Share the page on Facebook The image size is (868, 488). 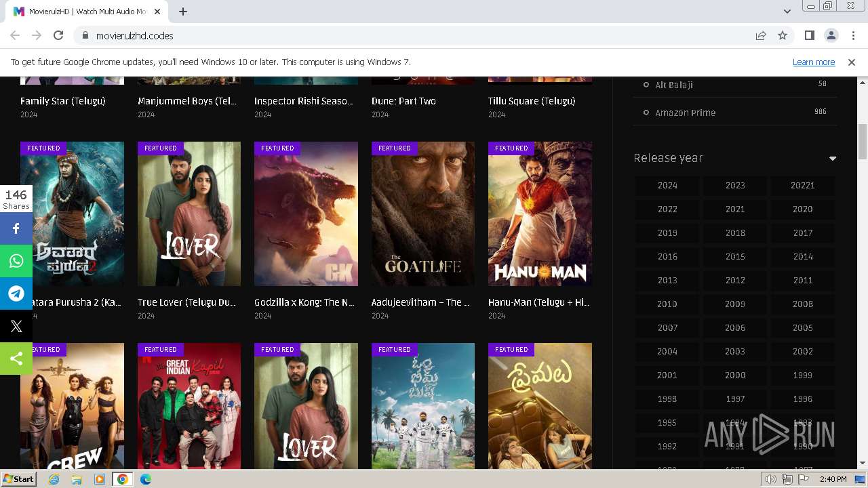16,228
